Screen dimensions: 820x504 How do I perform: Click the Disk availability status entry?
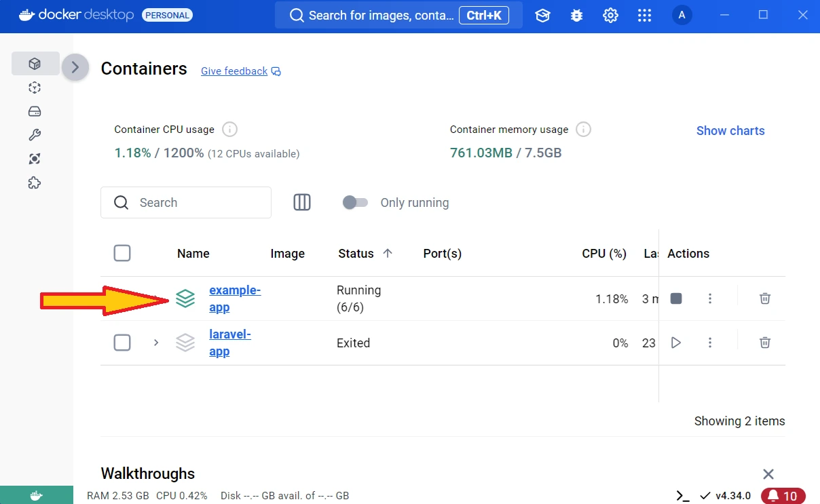pyautogui.click(x=285, y=496)
